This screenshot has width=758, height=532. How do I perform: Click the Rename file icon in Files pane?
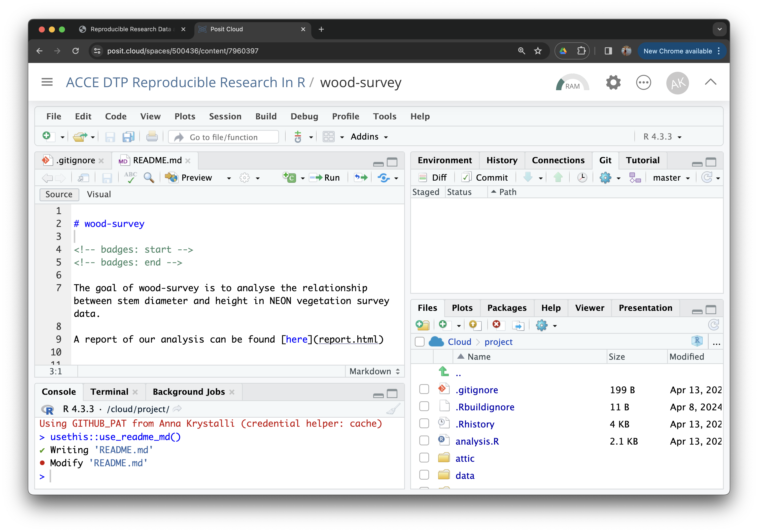pyautogui.click(x=518, y=326)
